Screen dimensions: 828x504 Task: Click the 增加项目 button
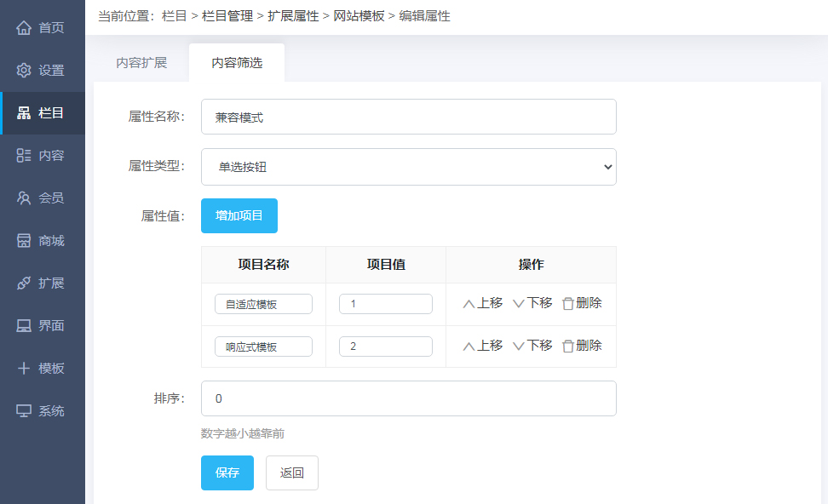239,216
